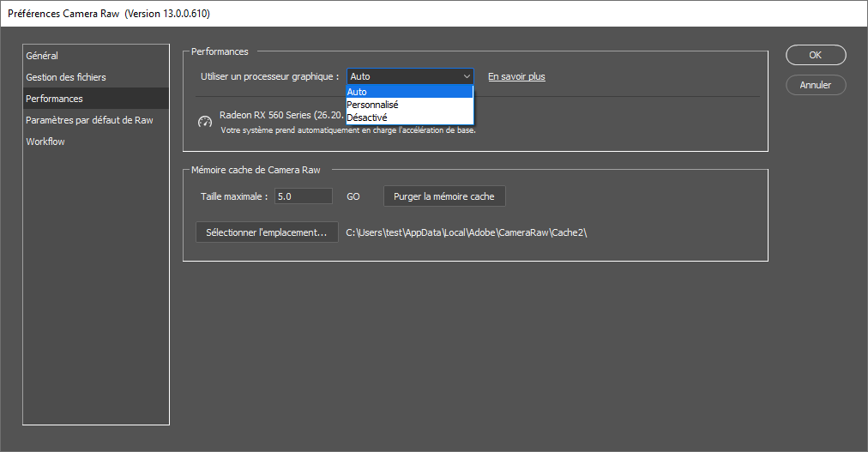
Task: Open the En savoir plus link
Action: point(516,76)
